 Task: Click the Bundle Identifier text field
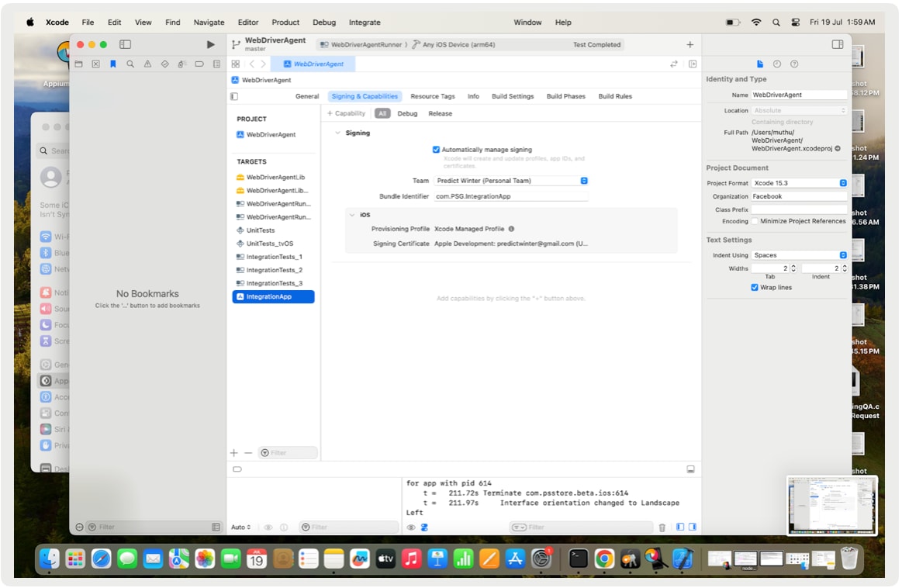coord(510,197)
